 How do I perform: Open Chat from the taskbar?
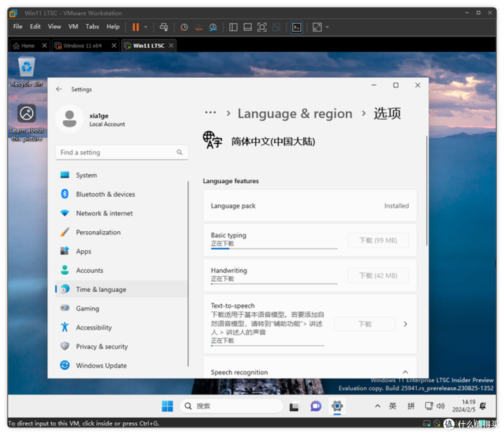click(315, 406)
